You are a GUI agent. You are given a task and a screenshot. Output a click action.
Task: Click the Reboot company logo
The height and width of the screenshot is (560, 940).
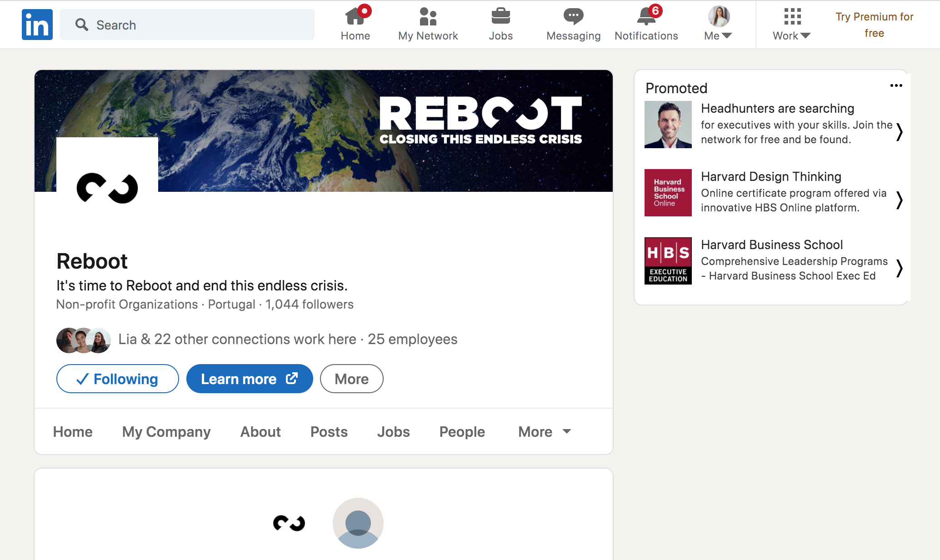[x=107, y=188]
